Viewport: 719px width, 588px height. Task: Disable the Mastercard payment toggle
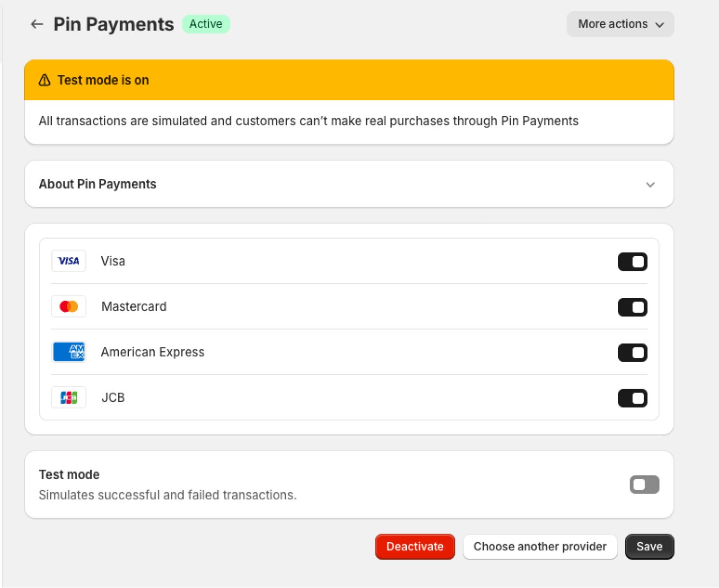[x=632, y=307]
